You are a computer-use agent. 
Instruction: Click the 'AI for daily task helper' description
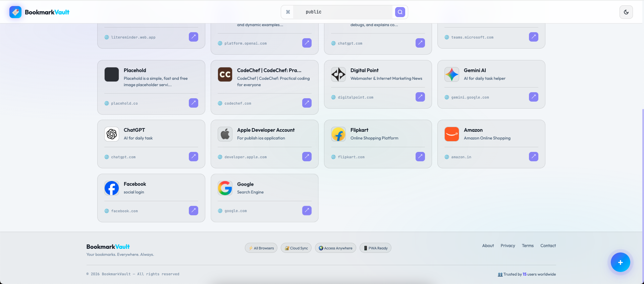pos(485,78)
